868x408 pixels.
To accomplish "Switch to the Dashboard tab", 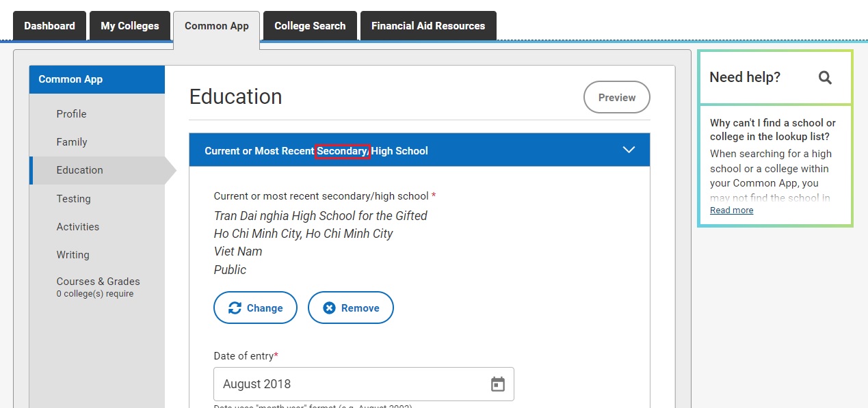I will click(x=49, y=26).
